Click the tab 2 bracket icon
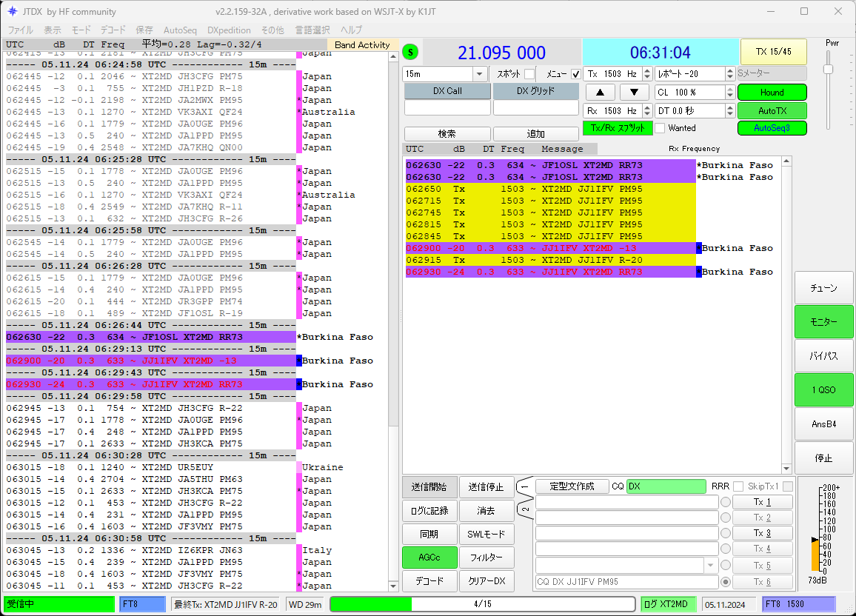Image resolution: width=856 pixels, height=616 pixels. tap(524, 509)
